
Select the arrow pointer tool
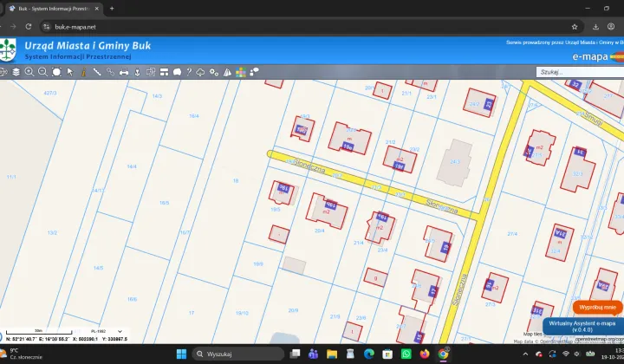click(70, 72)
